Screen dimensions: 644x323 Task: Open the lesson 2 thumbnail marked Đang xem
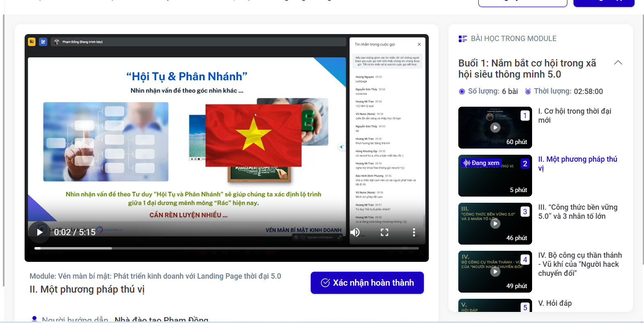495,176
